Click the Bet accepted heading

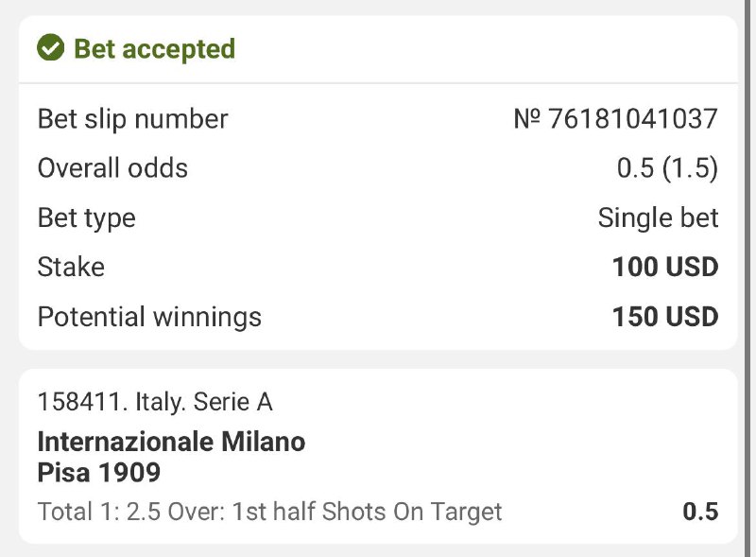tap(154, 48)
